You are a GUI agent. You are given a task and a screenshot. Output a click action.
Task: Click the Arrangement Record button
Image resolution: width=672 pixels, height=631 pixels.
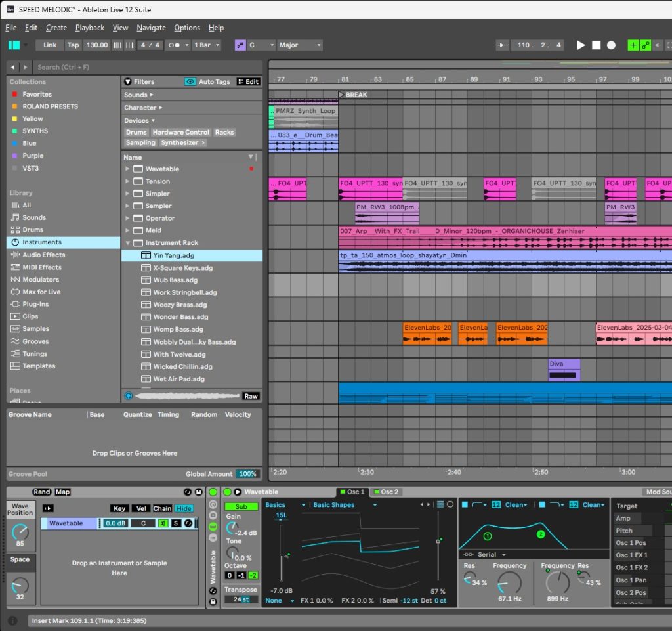point(611,45)
